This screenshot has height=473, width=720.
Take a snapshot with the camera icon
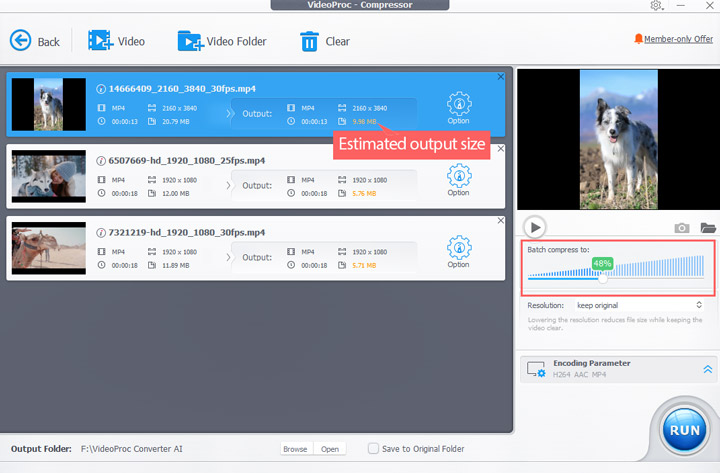point(682,228)
